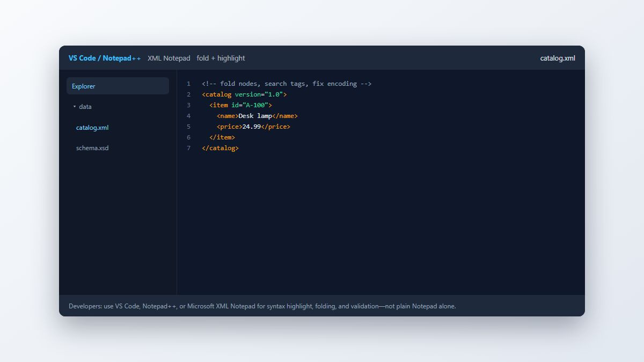Click the version="1.0" attribute

coord(259,94)
